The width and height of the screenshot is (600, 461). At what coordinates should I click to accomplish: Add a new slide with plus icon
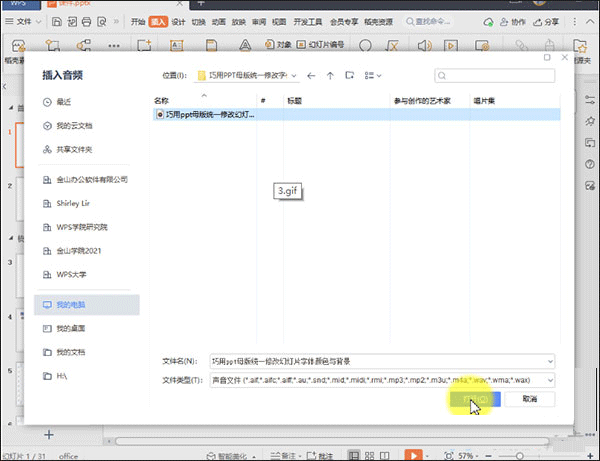(x=49, y=435)
